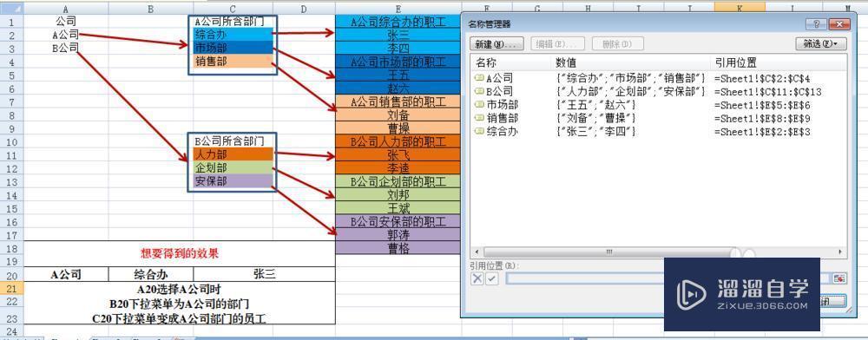This screenshot has width=868, height=340.
Task: Click cell C20 showing 张三
Action: tap(264, 274)
